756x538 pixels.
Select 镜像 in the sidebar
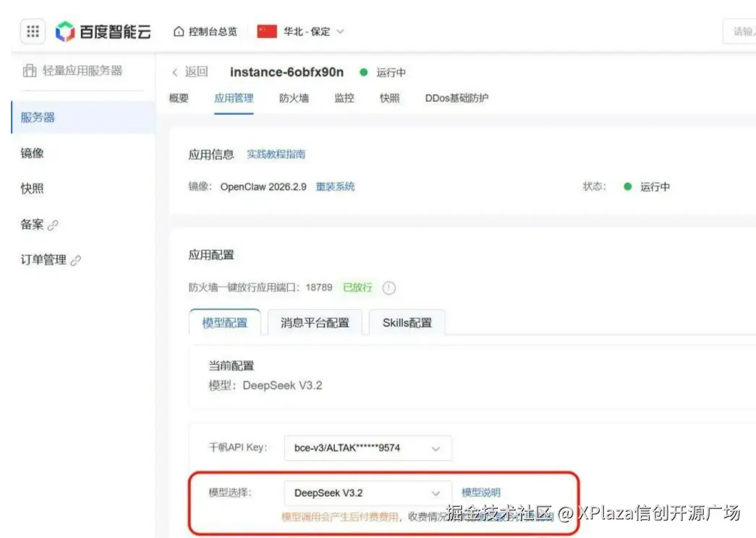click(x=33, y=153)
